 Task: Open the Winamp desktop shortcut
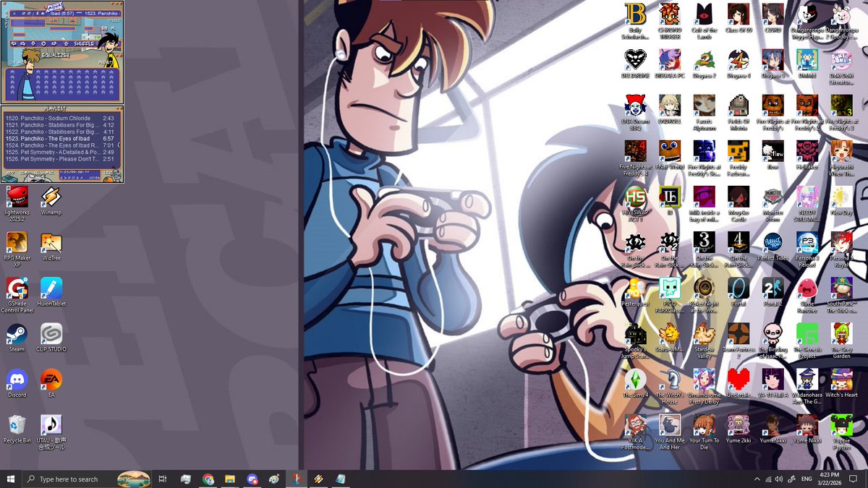coord(51,200)
